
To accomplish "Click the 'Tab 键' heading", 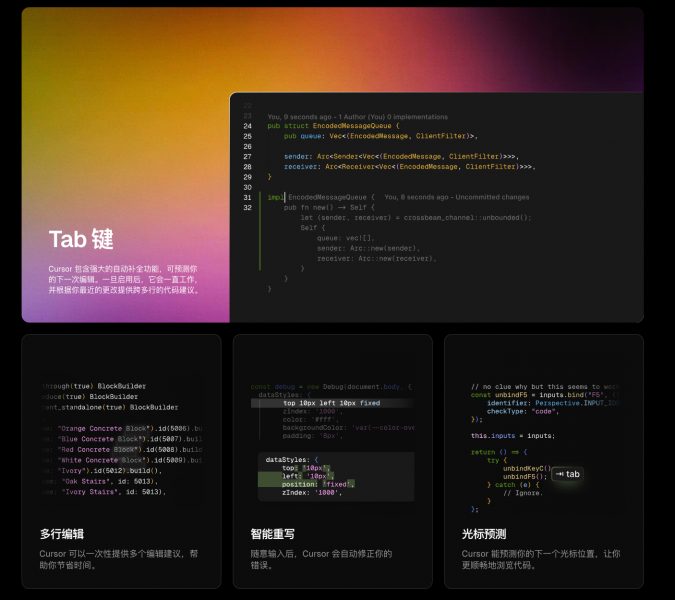I will click(81, 239).
